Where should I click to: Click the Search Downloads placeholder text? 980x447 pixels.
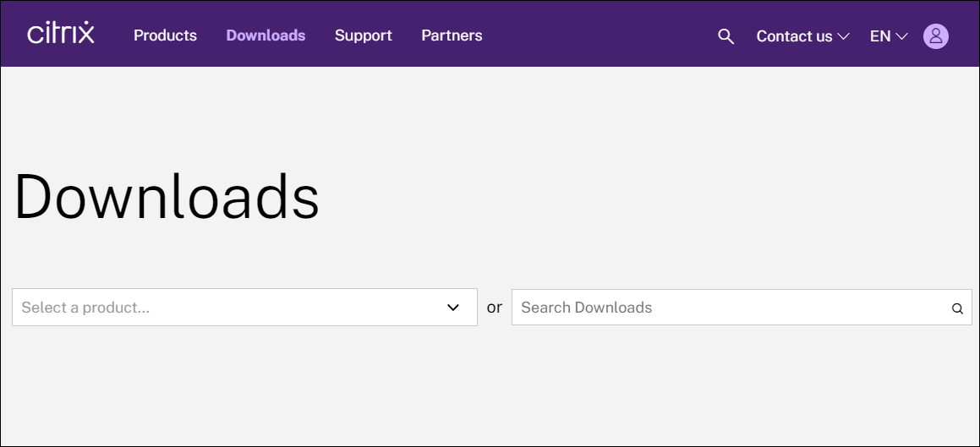click(x=586, y=308)
